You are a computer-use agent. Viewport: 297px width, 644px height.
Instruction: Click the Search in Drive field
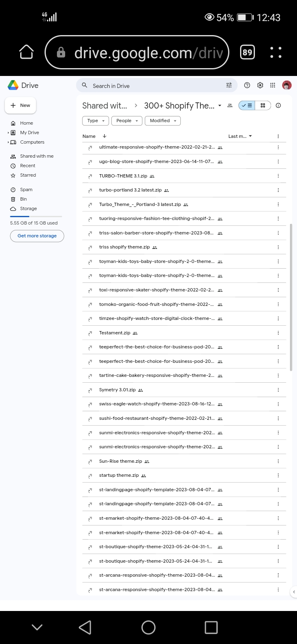pos(157,85)
